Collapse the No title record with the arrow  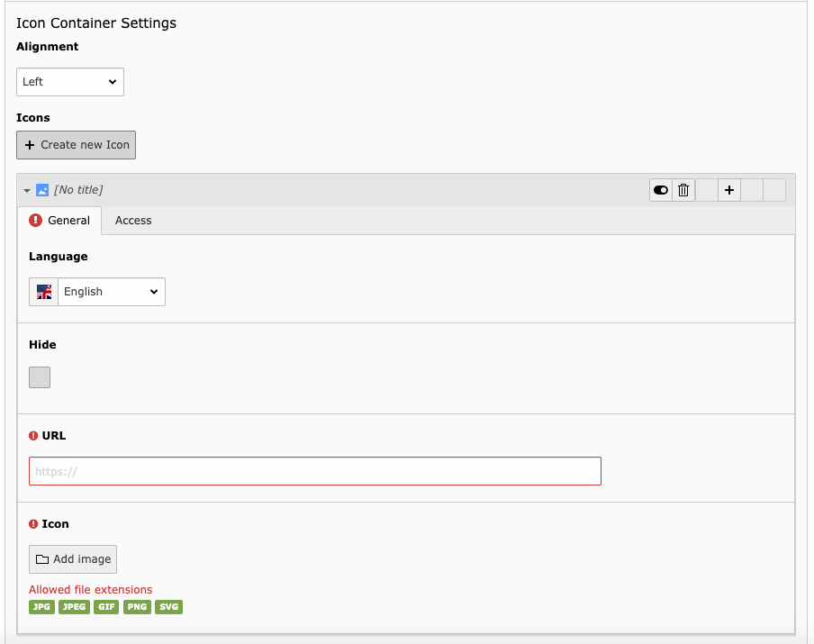coord(27,191)
